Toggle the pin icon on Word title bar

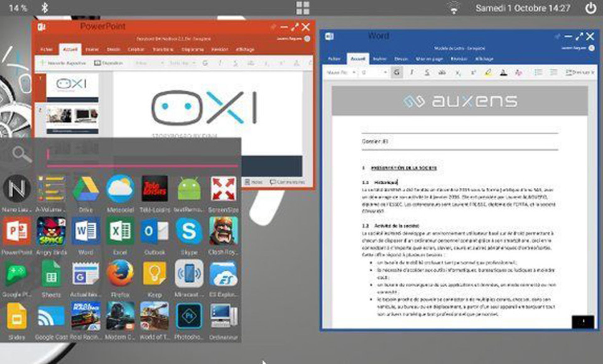(557, 37)
